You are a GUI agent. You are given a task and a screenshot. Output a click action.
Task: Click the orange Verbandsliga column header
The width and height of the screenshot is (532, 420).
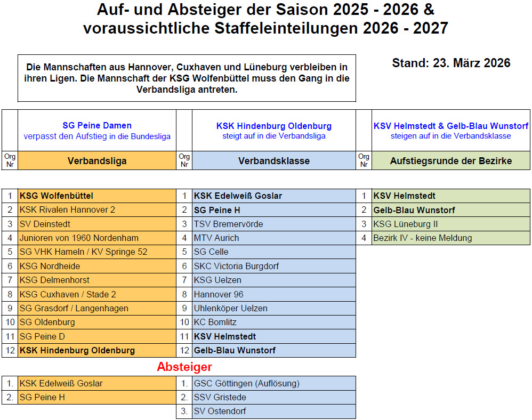(96, 160)
